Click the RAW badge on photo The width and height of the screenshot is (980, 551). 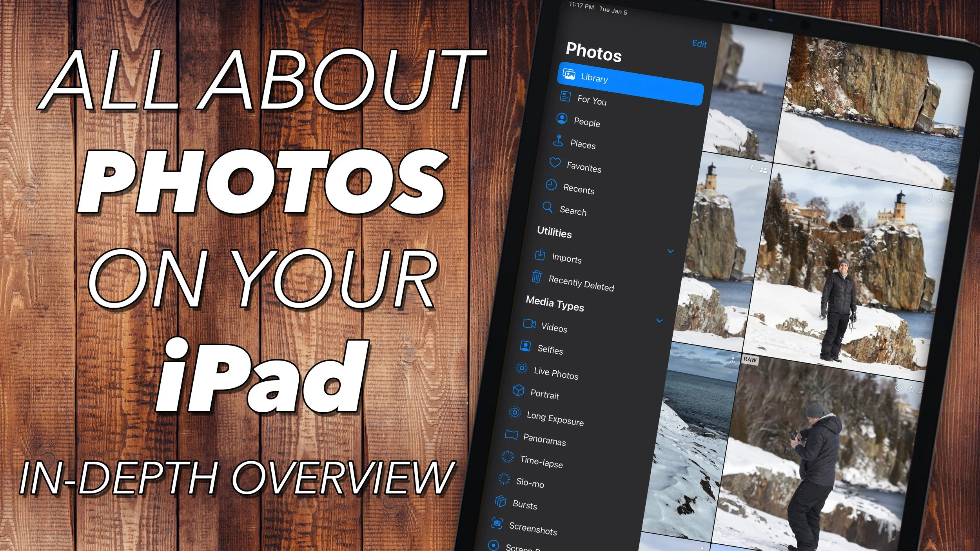[750, 360]
